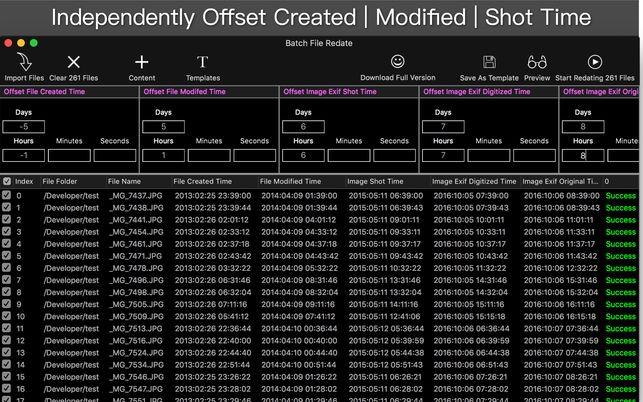This screenshot has height=402, width=643.
Task: Save As Template with floppy disk icon
Action: coord(489,62)
